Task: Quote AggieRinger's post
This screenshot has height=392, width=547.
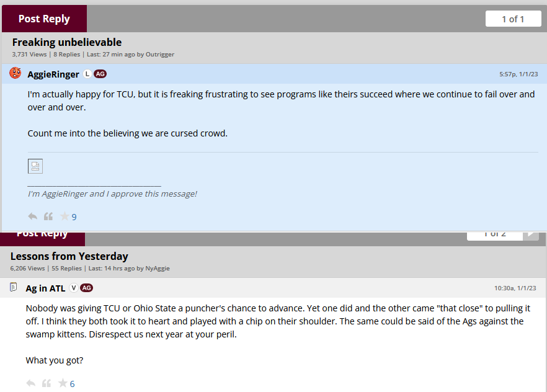Action: coord(48,216)
